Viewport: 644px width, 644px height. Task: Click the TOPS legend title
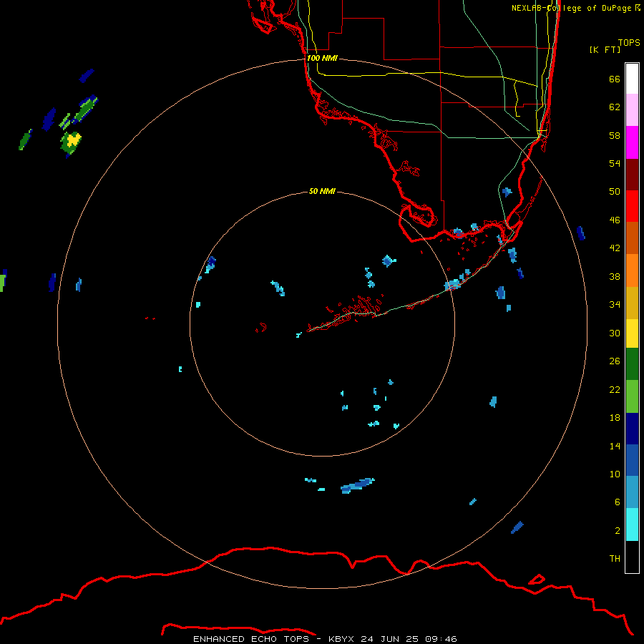pyautogui.click(x=629, y=43)
